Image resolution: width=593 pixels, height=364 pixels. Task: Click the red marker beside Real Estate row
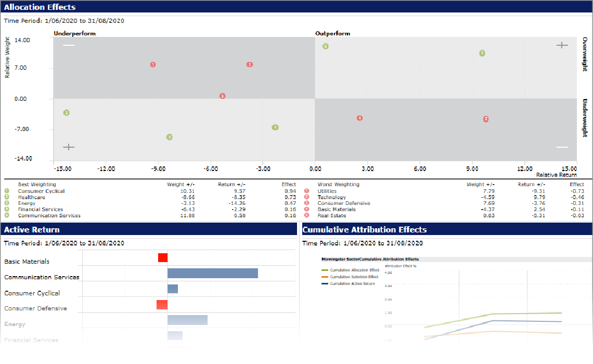(x=307, y=215)
